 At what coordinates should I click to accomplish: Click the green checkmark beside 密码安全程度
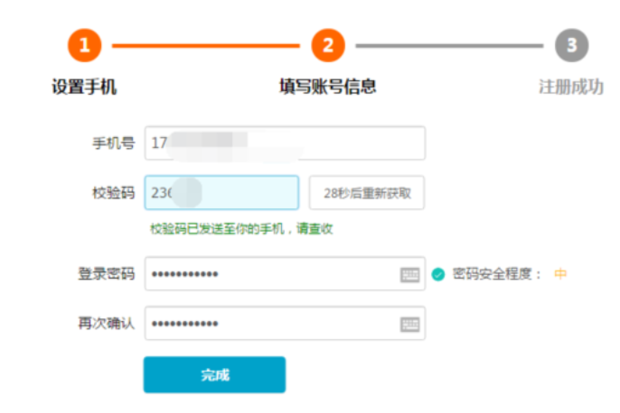coord(438,274)
